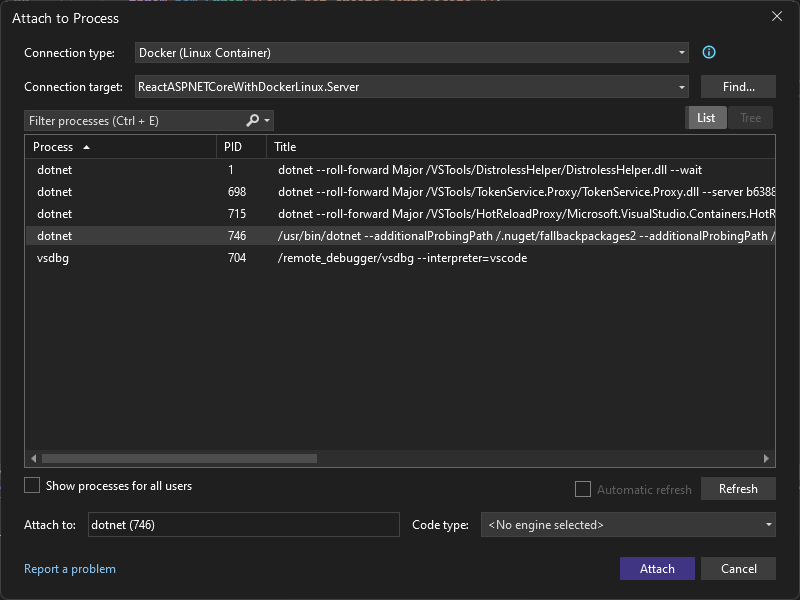Switch to List view
Viewport: 800px width, 600px height.
click(706, 117)
